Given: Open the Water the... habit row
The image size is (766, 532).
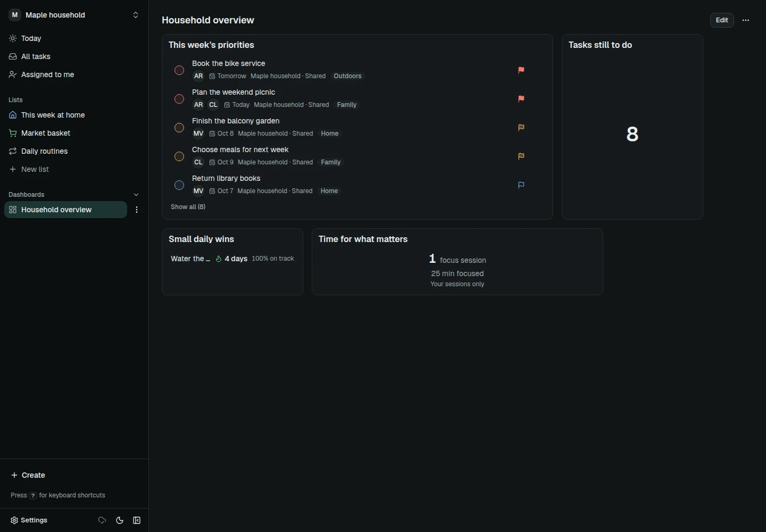Looking at the screenshot, I should (232, 259).
